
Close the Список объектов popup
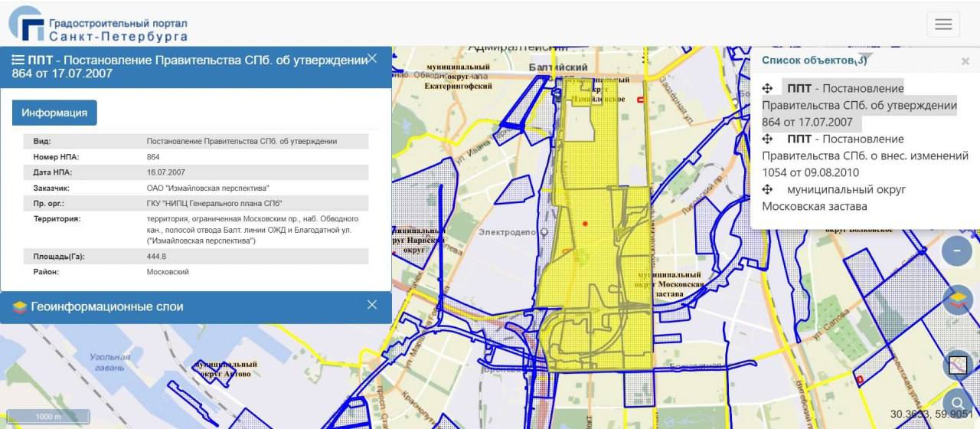(965, 61)
